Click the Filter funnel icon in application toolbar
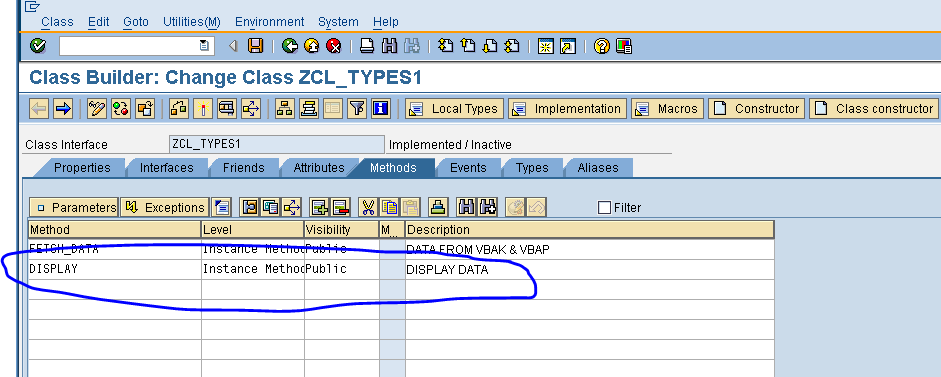This screenshot has height=377, width=941. click(x=357, y=109)
